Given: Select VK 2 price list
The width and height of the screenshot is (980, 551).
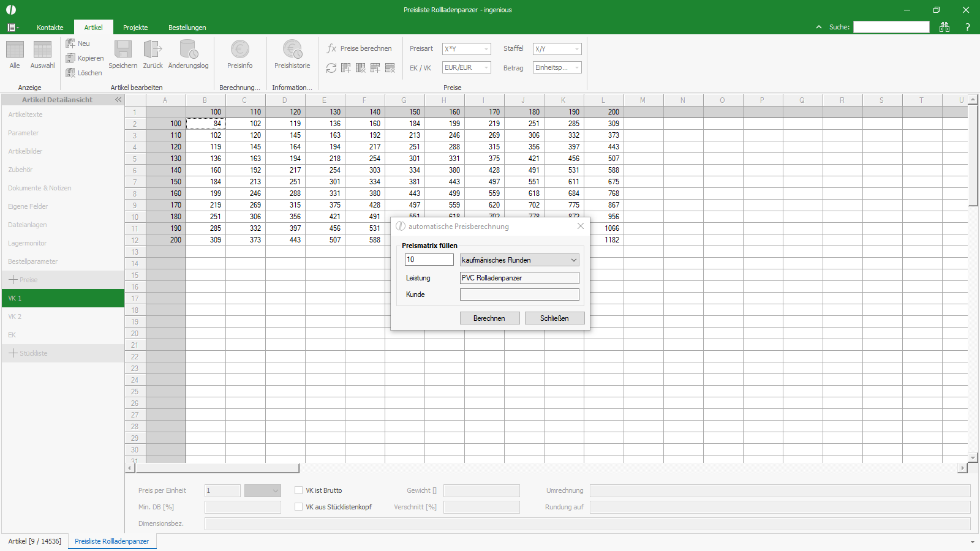Looking at the screenshot, I should (x=62, y=317).
